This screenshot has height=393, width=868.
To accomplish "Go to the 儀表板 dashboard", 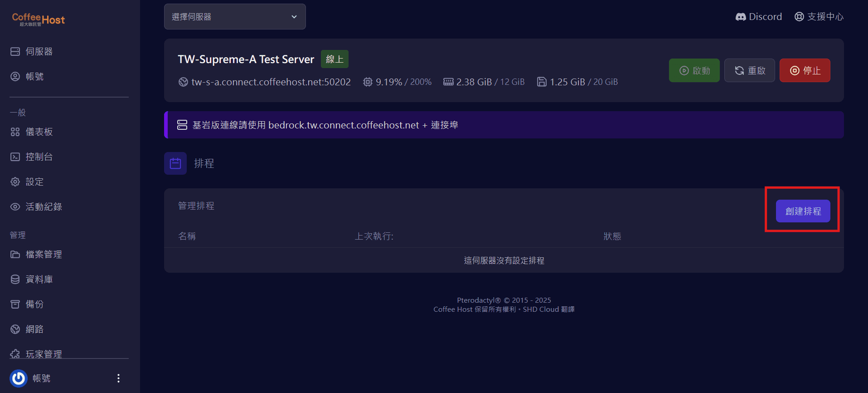I will tap(32, 132).
